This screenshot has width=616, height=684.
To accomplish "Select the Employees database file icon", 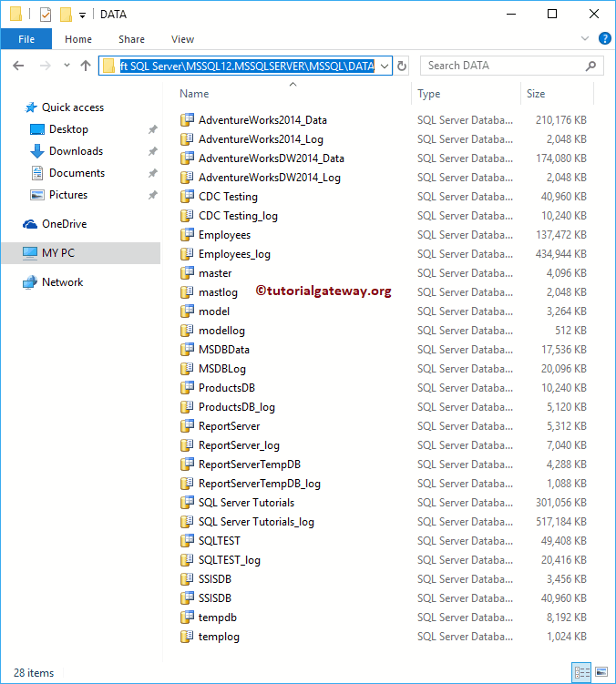I will click(x=187, y=235).
